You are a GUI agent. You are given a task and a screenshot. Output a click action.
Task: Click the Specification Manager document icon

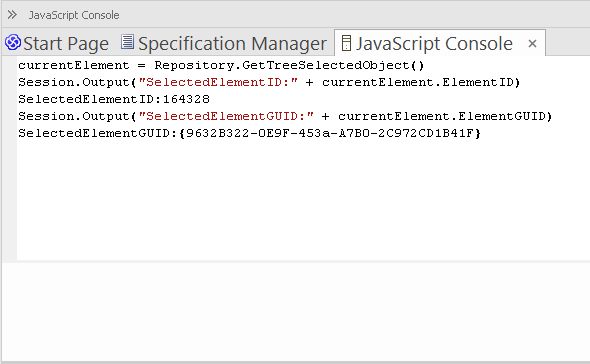tap(127, 42)
